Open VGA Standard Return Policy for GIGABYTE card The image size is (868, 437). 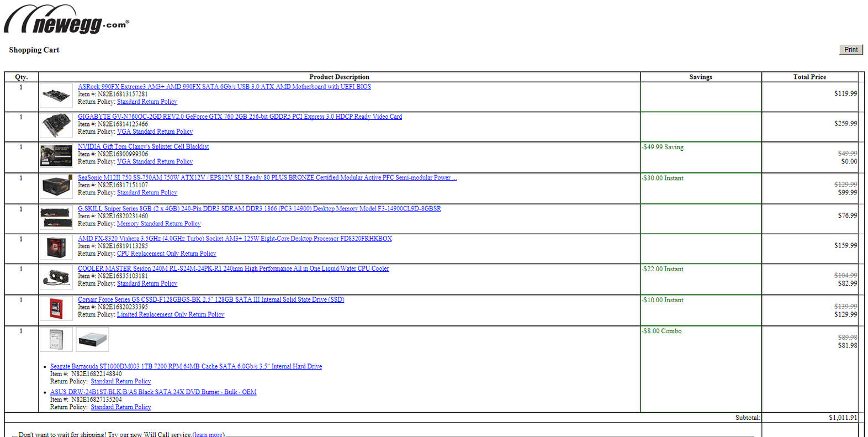click(155, 131)
